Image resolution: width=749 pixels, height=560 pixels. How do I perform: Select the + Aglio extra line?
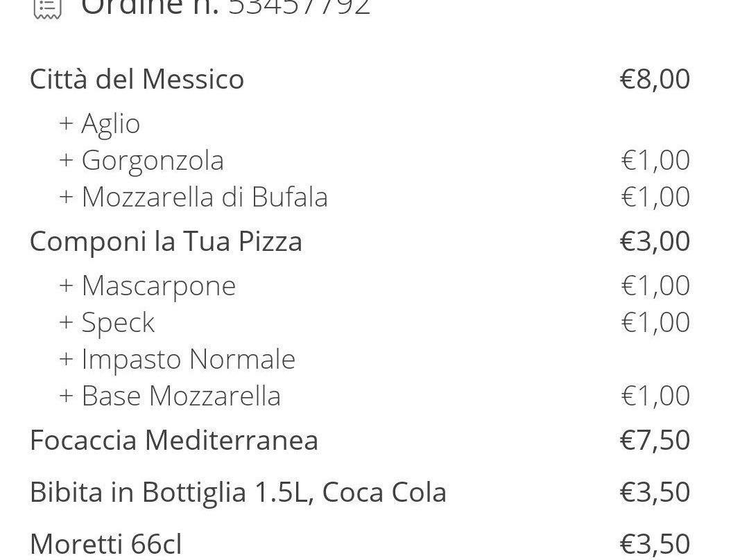tap(99, 124)
